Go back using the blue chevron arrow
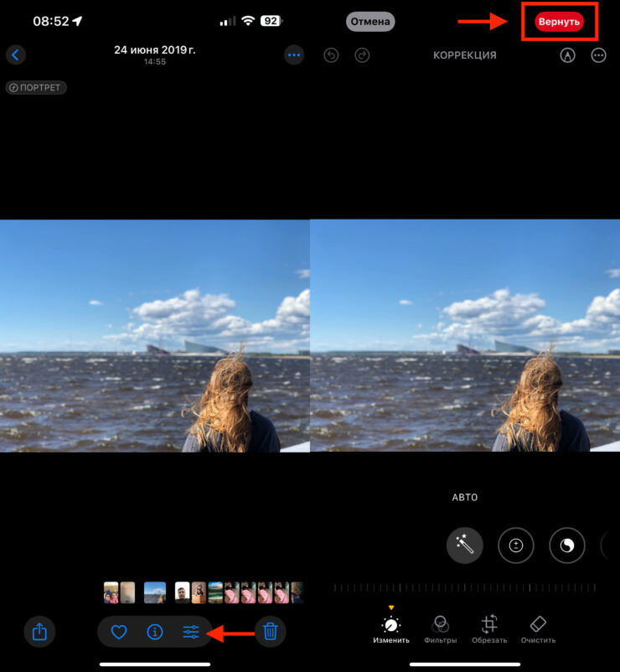The width and height of the screenshot is (620, 672). pyautogui.click(x=16, y=55)
